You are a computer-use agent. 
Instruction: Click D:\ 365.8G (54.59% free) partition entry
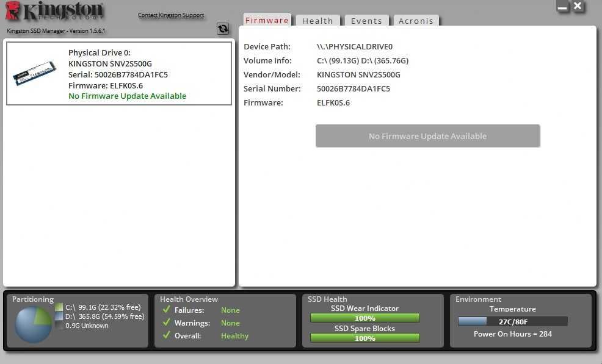tap(105, 316)
